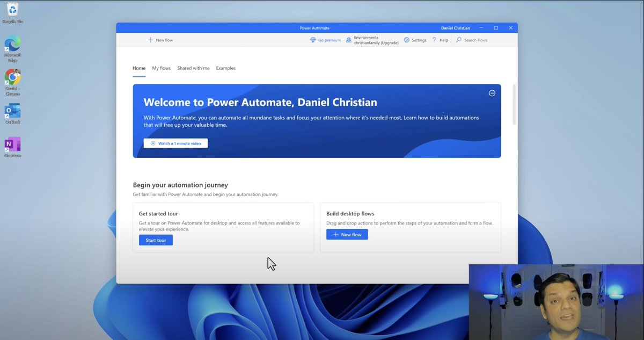Maximize the Power Automate window
The height and width of the screenshot is (340, 644).
tap(496, 28)
